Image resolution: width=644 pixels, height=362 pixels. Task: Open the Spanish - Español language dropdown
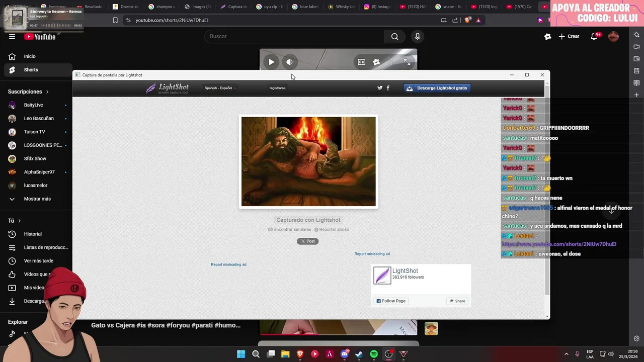(220, 88)
